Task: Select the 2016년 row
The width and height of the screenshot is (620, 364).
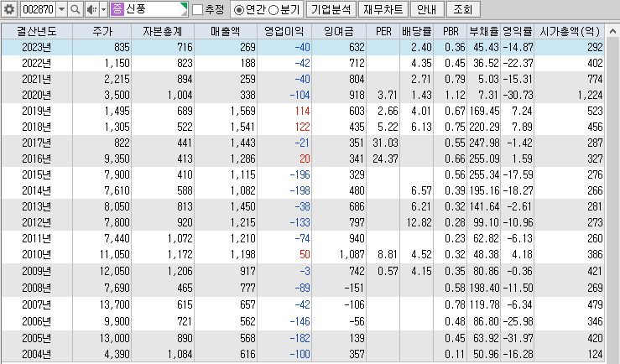Action: tap(303, 159)
